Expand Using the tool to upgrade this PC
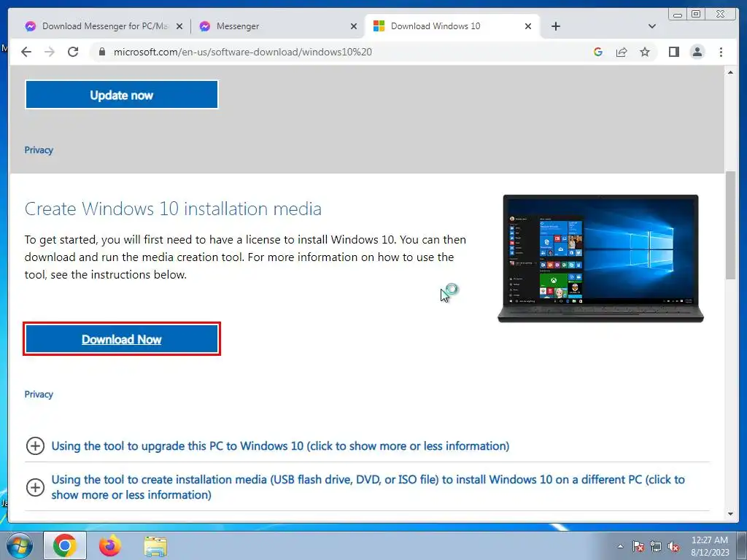747x560 pixels. coord(280,446)
